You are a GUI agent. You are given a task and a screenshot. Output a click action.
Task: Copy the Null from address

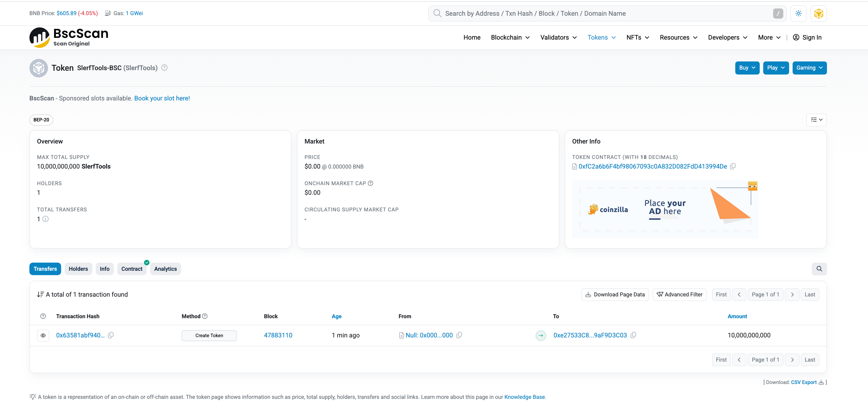(x=459, y=335)
